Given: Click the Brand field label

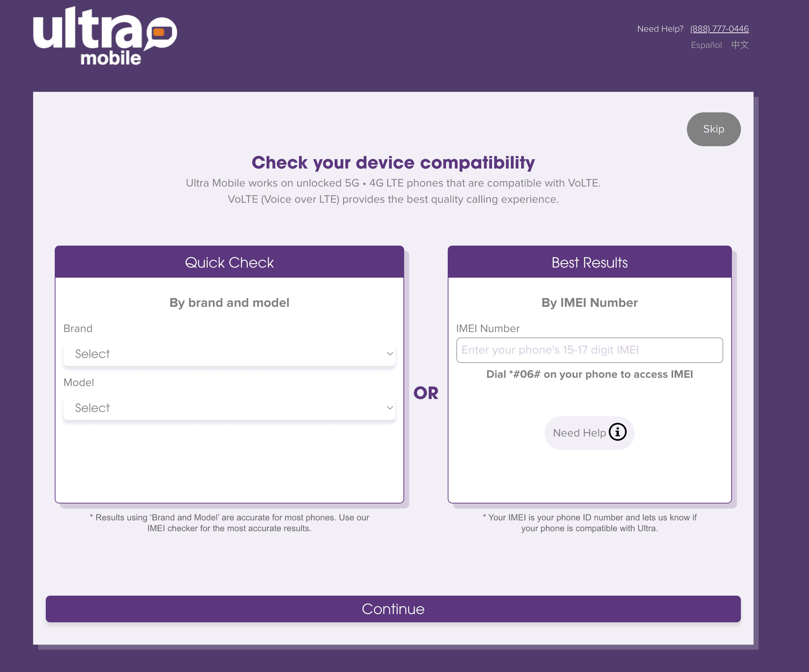Looking at the screenshot, I should (78, 328).
